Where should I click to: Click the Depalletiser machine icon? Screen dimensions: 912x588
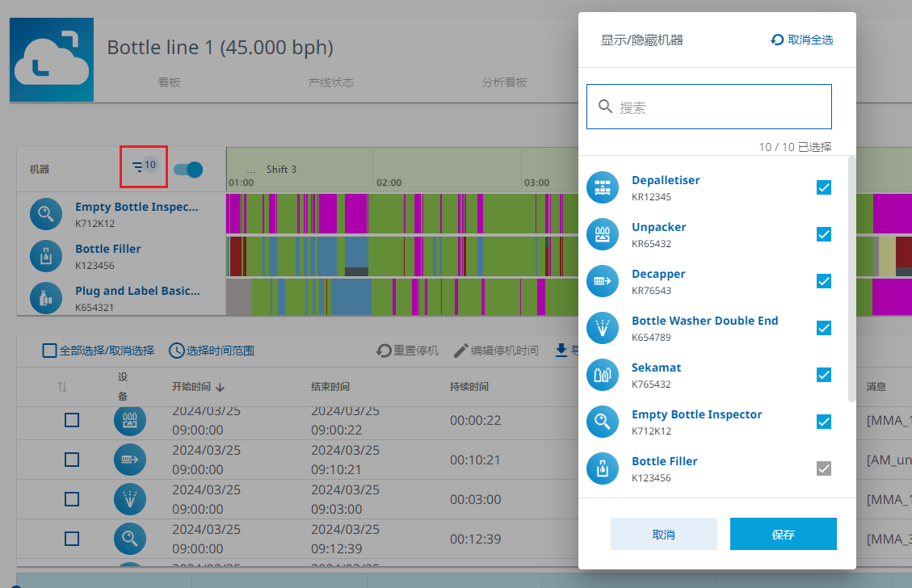(602, 188)
